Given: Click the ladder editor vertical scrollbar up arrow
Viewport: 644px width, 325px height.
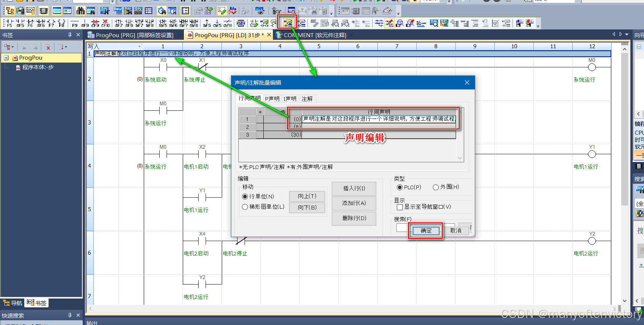Looking at the screenshot, I should pos(625,49).
